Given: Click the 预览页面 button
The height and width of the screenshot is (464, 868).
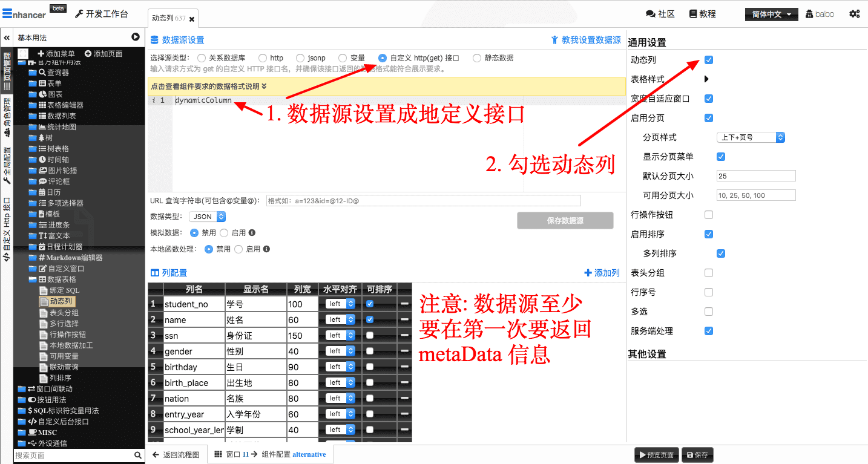Looking at the screenshot, I should (x=656, y=455).
